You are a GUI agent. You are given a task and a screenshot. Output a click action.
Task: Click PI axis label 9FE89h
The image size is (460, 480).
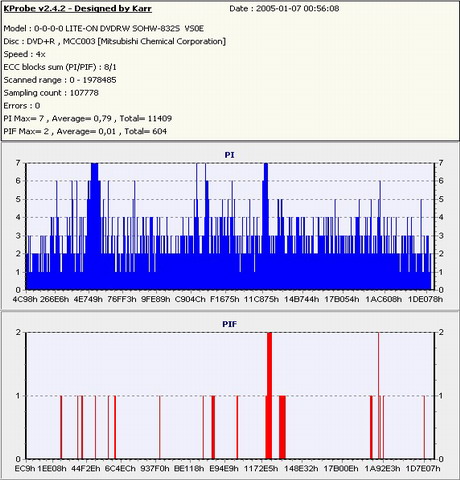[x=156, y=299]
